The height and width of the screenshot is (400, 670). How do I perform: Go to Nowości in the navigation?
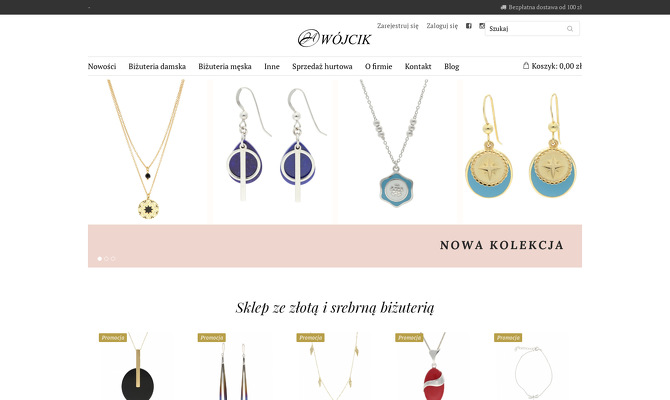pyautogui.click(x=102, y=66)
